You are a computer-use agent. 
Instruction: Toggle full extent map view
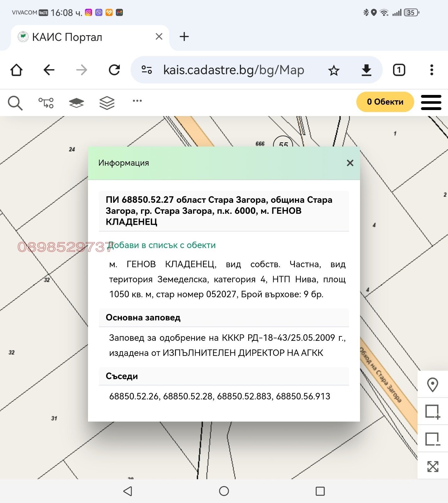(x=433, y=466)
